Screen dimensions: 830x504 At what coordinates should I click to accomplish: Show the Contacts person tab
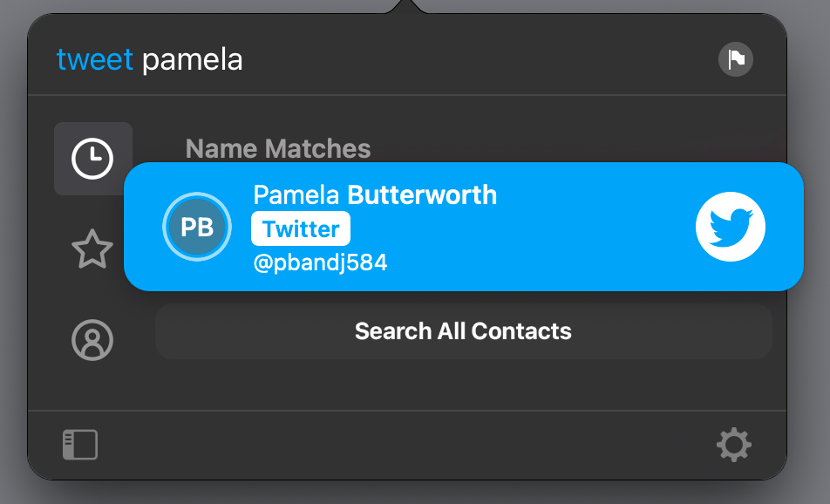[x=92, y=340]
